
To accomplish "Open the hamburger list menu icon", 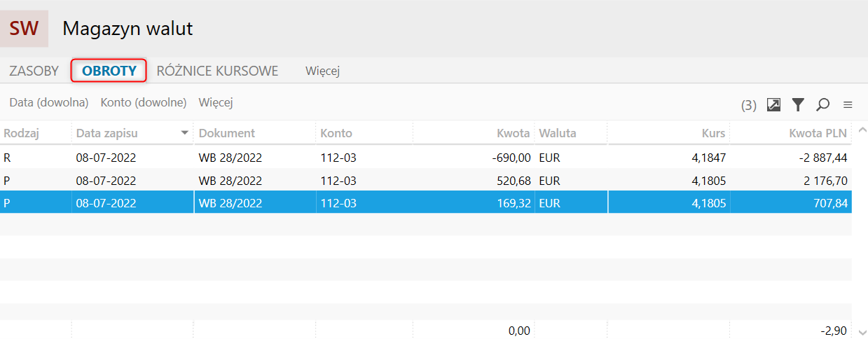I will tap(848, 105).
